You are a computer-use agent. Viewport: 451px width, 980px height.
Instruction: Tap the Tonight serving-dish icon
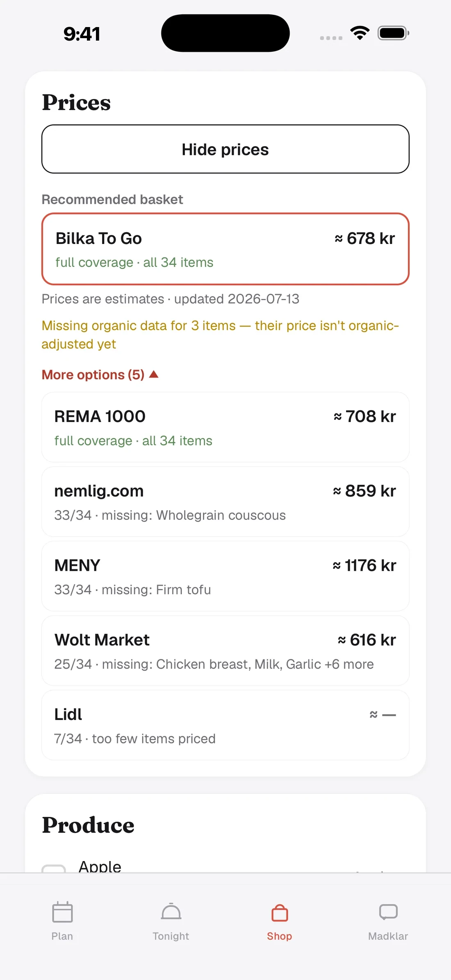tap(171, 912)
